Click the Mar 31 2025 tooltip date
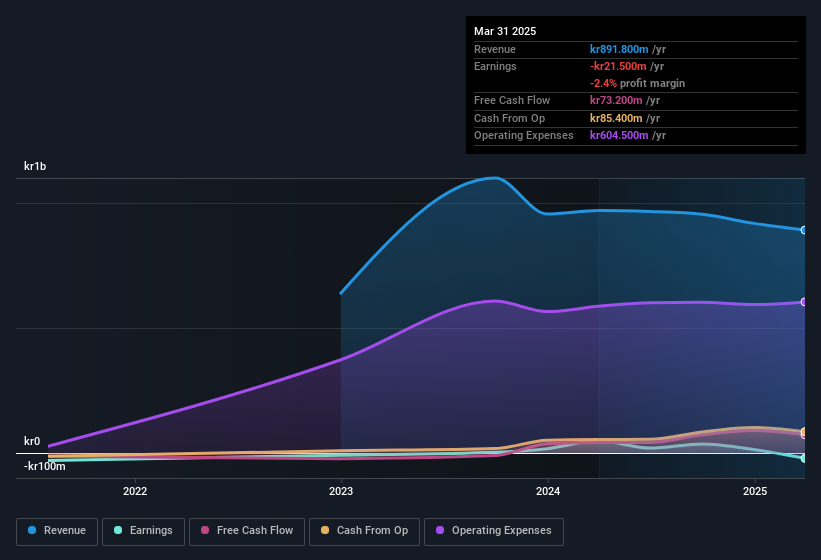 click(x=505, y=31)
